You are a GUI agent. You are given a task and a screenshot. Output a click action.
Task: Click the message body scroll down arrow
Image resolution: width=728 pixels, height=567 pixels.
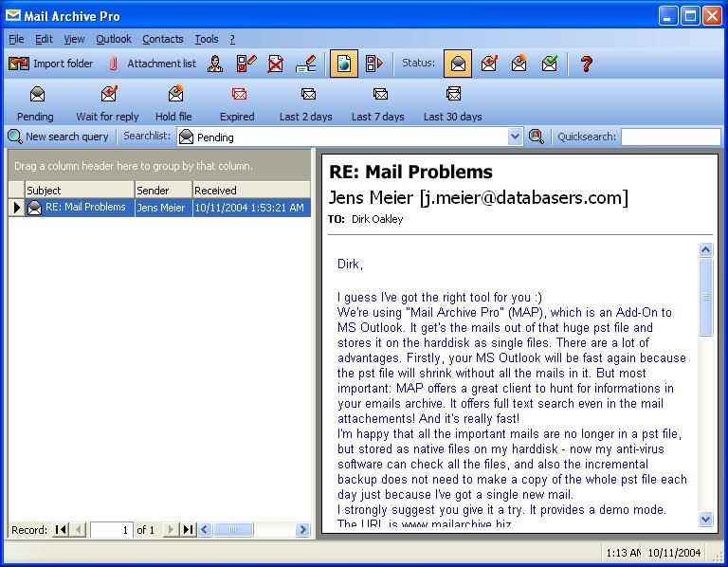pyautogui.click(x=705, y=519)
